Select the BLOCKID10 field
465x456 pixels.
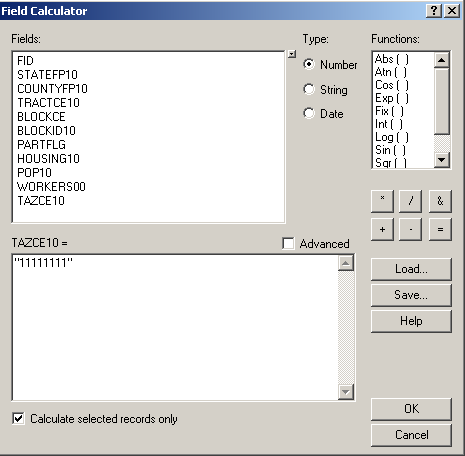[46, 131]
